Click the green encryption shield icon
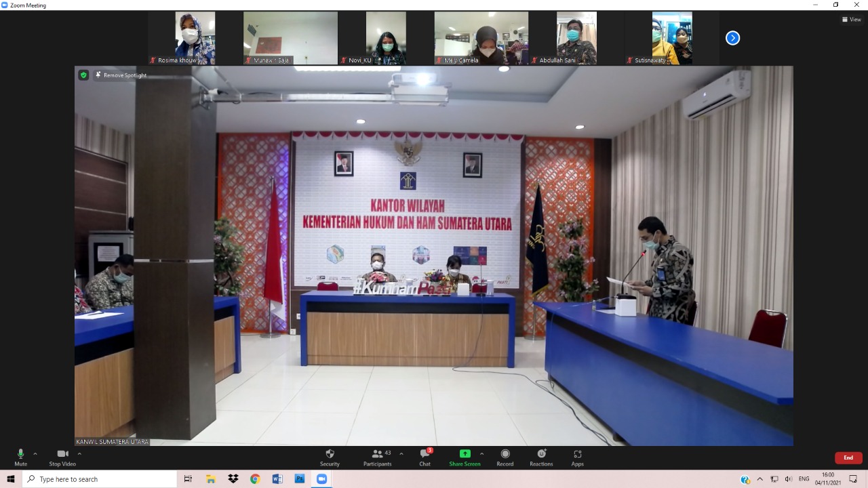868x488 pixels. coord(83,75)
